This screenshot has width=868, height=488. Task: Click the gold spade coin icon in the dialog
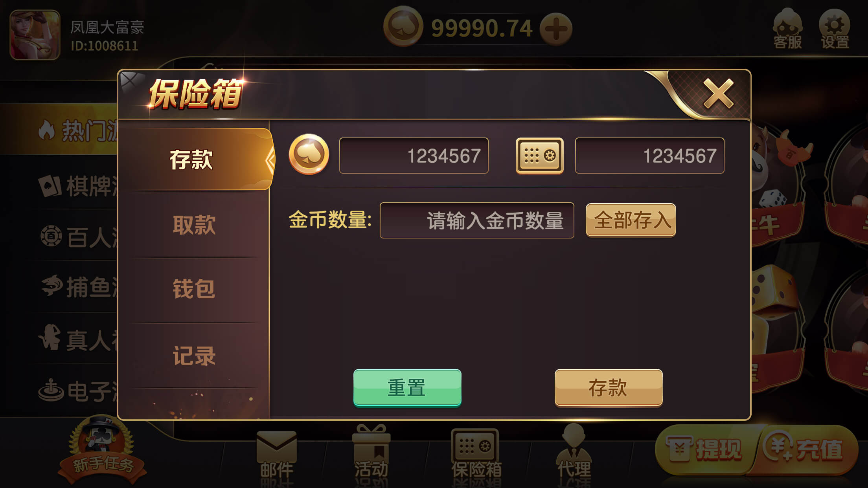[x=309, y=154]
